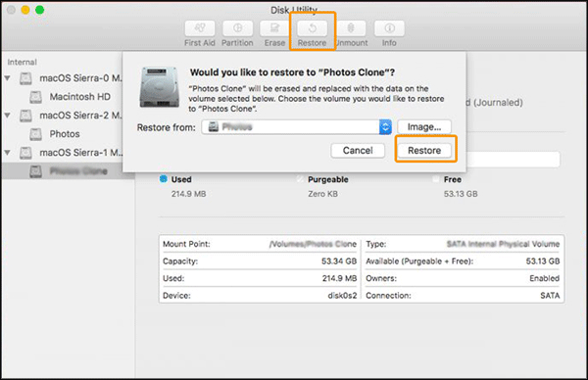Click the Connection SATA value
The width and height of the screenshot is (588, 380).
click(x=550, y=296)
